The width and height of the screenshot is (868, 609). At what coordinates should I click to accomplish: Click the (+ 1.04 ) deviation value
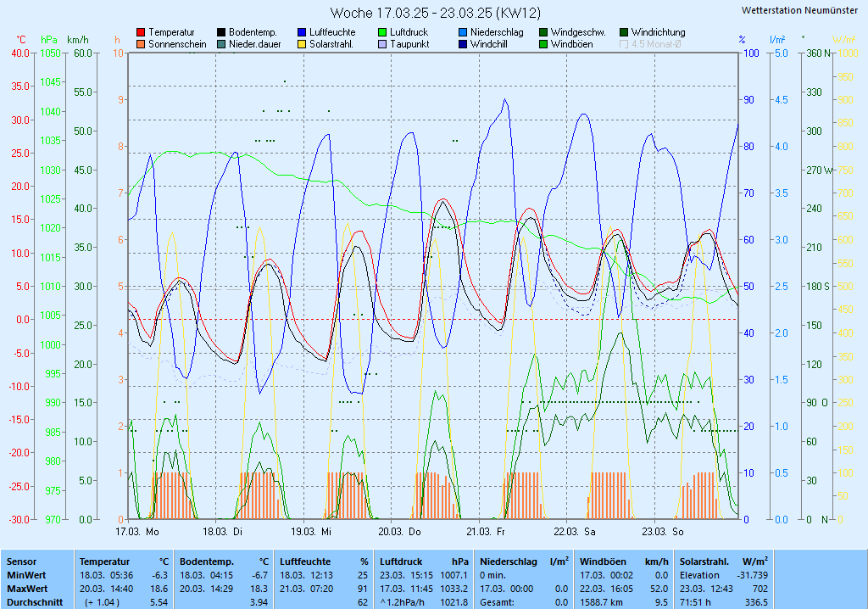point(102,602)
